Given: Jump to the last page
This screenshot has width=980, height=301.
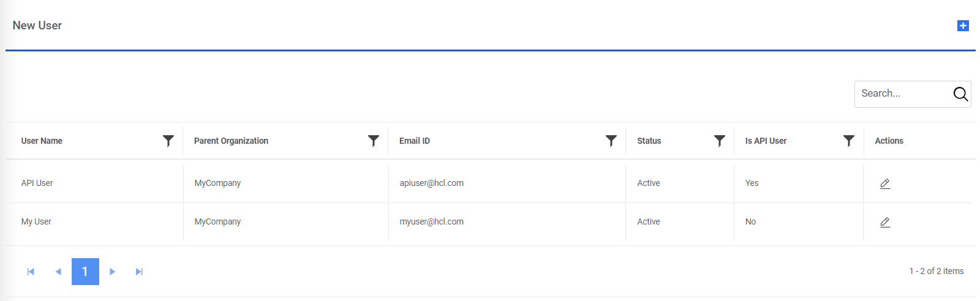Looking at the screenshot, I should pyautogui.click(x=139, y=272).
